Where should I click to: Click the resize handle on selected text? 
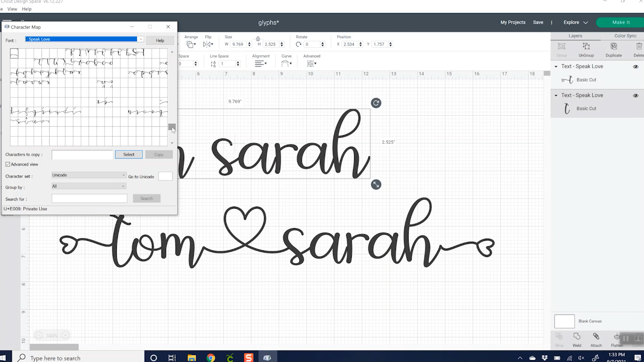376,185
